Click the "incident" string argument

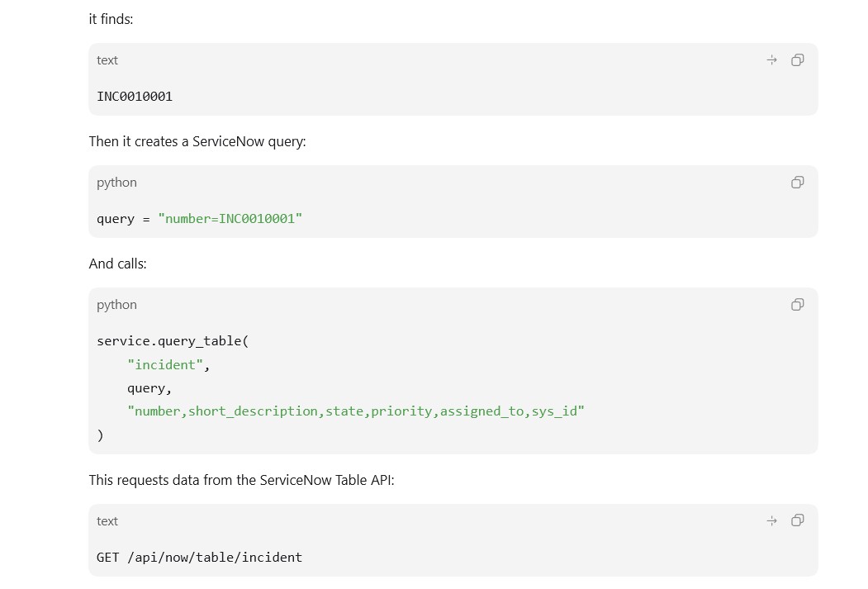165,365
